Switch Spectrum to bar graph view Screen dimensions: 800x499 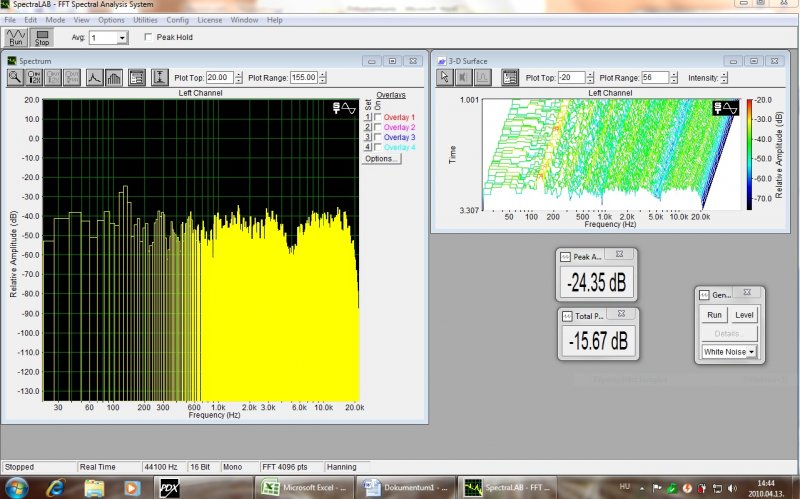113,77
